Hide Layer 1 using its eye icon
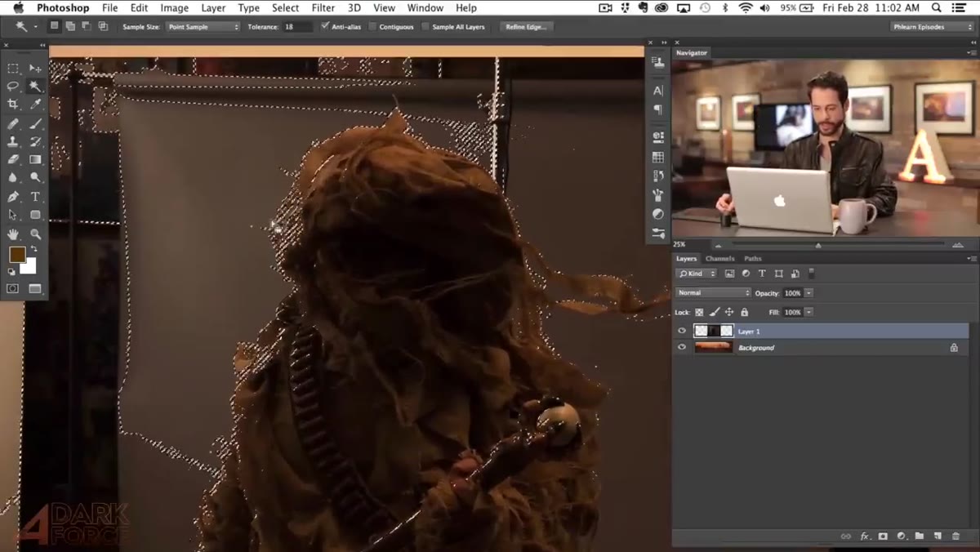 [x=682, y=331]
